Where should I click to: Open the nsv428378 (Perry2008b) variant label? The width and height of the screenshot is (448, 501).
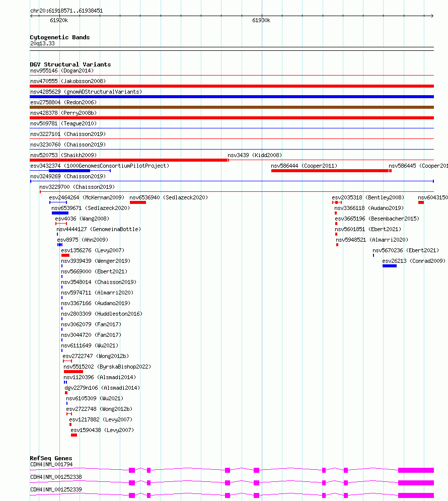[x=63, y=113]
